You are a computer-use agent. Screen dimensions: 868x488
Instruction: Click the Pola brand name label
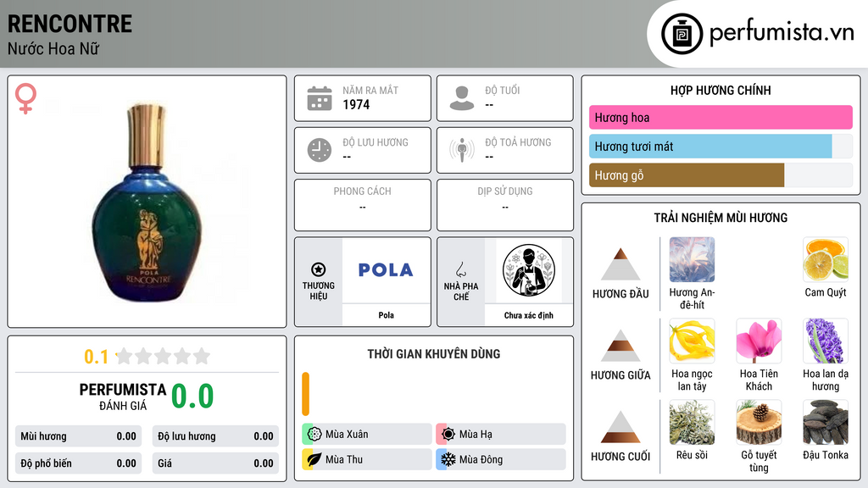coord(386,315)
